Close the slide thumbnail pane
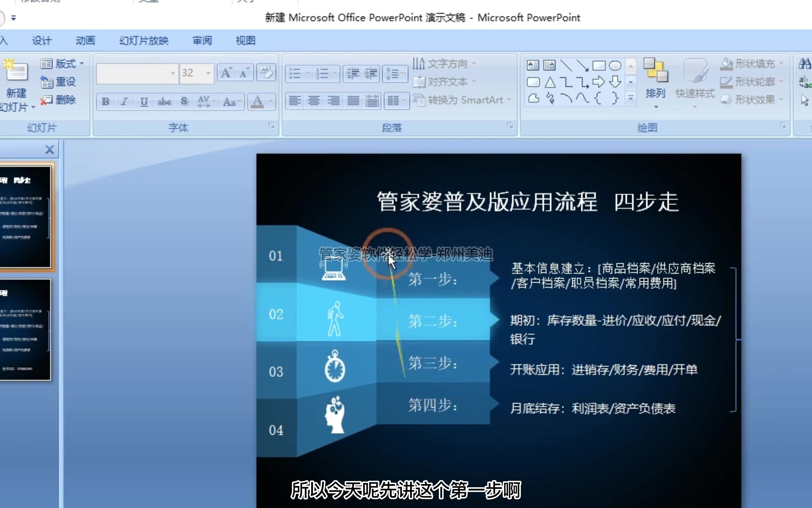Image resolution: width=812 pixels, height=508 pixels. coord(50,150)
